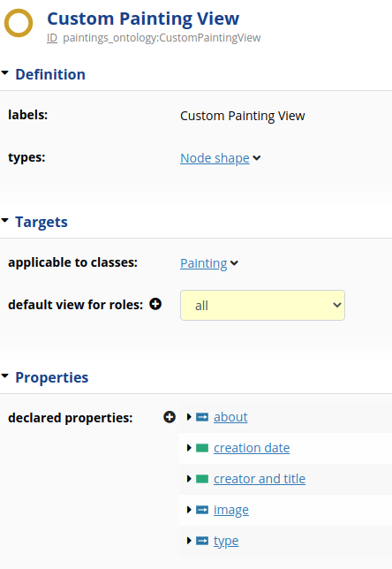
Task: Click the yellow circle node shape icon
Action: coord(19,23)
